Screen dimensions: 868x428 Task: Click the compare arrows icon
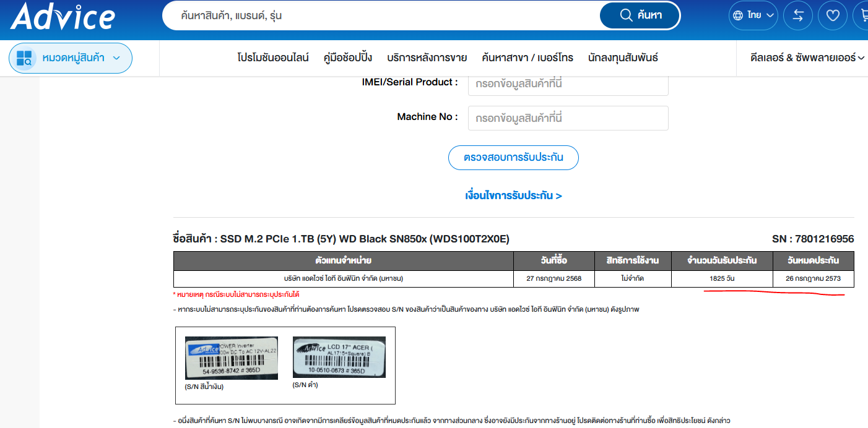pyautogui.click(x=797, y=15)
